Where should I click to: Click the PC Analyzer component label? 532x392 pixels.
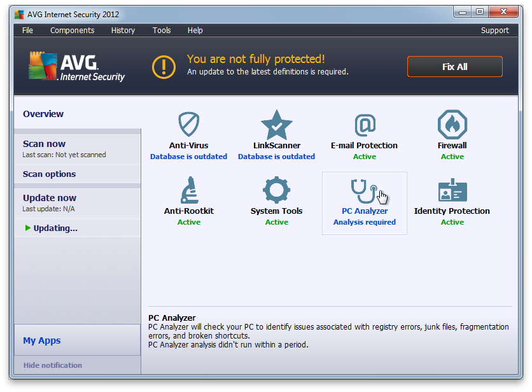tap(365, 211)
